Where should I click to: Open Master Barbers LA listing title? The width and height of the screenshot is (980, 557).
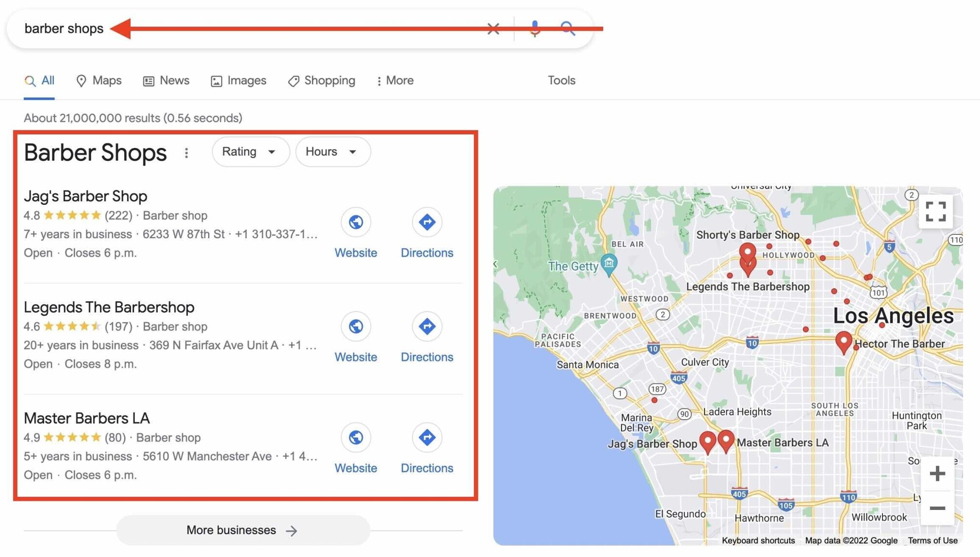pos(87,418)
